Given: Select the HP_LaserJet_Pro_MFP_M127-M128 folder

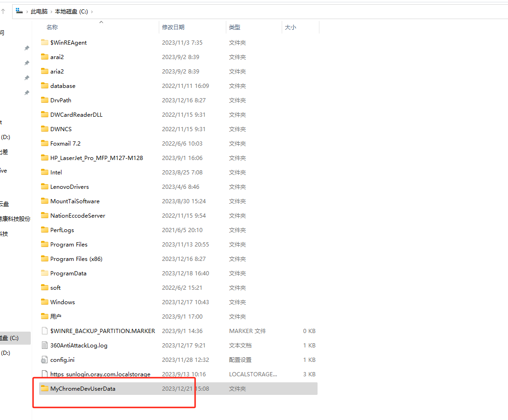Looking at the screenshot, I should click(96, 158).
